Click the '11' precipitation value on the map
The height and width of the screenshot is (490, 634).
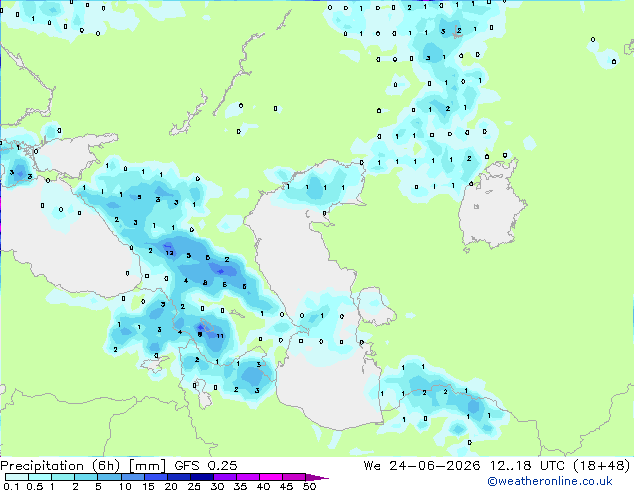coord(220,336)
